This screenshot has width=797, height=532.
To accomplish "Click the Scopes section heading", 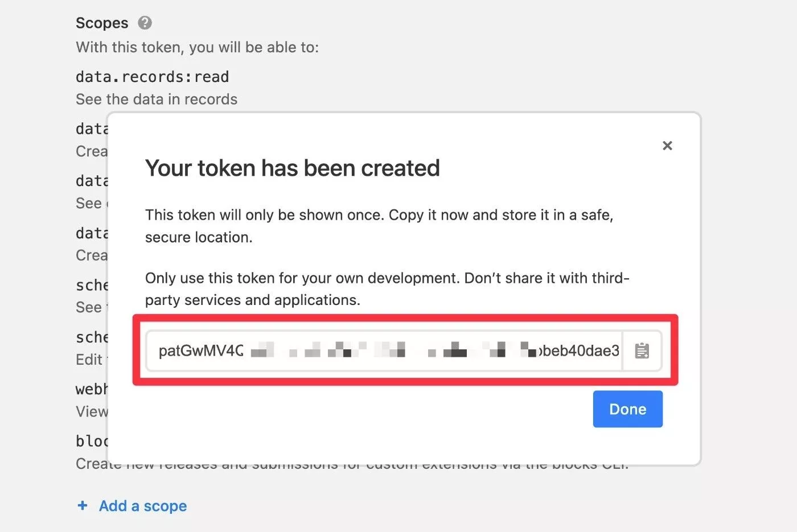I will click(x=102, y=23).
